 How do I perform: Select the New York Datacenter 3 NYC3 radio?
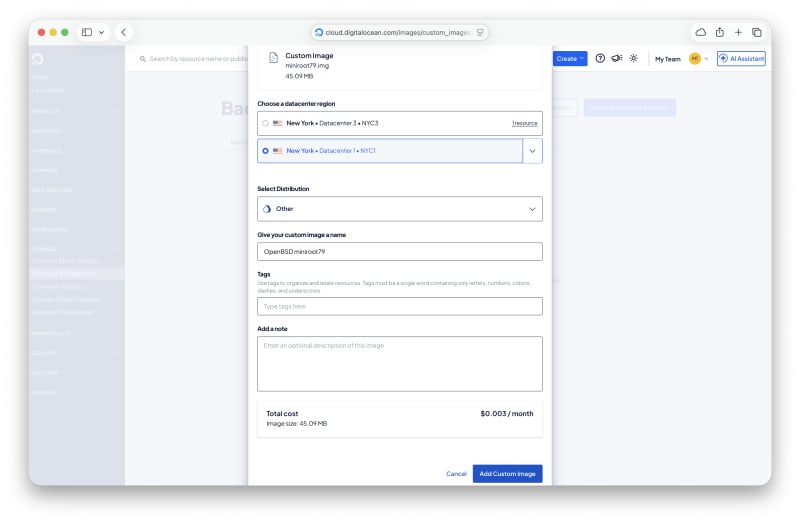(x=265, y=123)
